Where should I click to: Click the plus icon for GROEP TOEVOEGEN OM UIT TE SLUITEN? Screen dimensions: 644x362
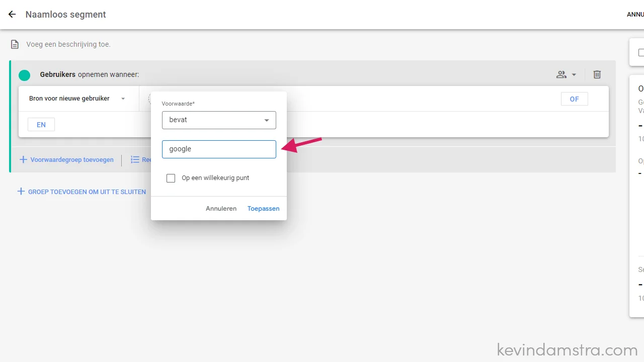21,192
